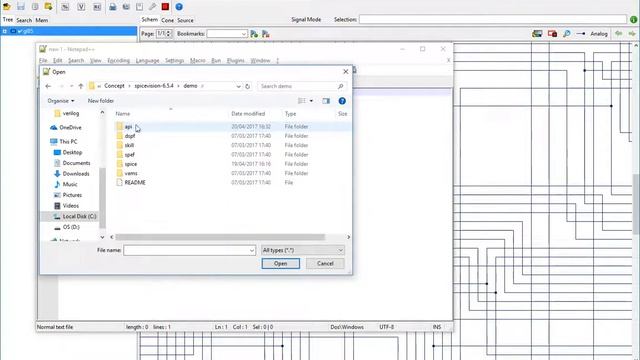Viewport: 640px width, 360px height.
Task: Click the print icon in main toolbar
Action: (x=113, y=7)
